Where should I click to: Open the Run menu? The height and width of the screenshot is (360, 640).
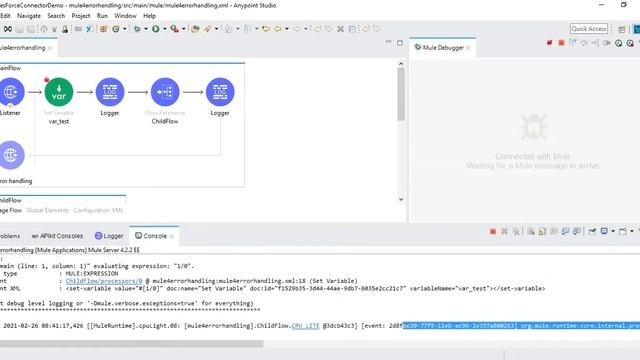coord(102,16)
